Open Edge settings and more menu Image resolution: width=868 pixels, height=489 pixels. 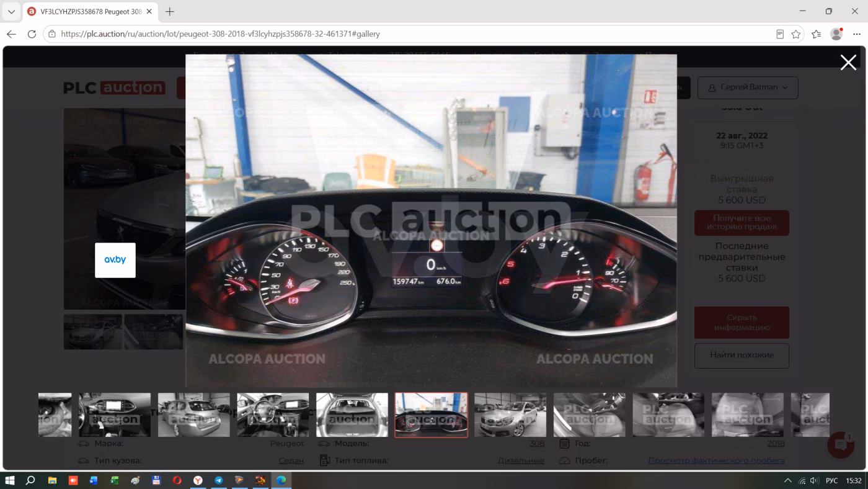click(857, 34)
